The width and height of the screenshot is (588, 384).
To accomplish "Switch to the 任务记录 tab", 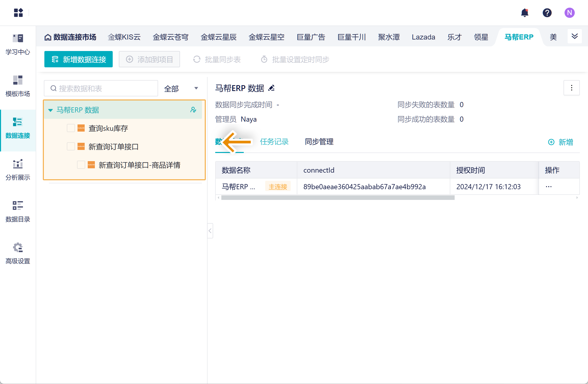I will coord(274,142).
